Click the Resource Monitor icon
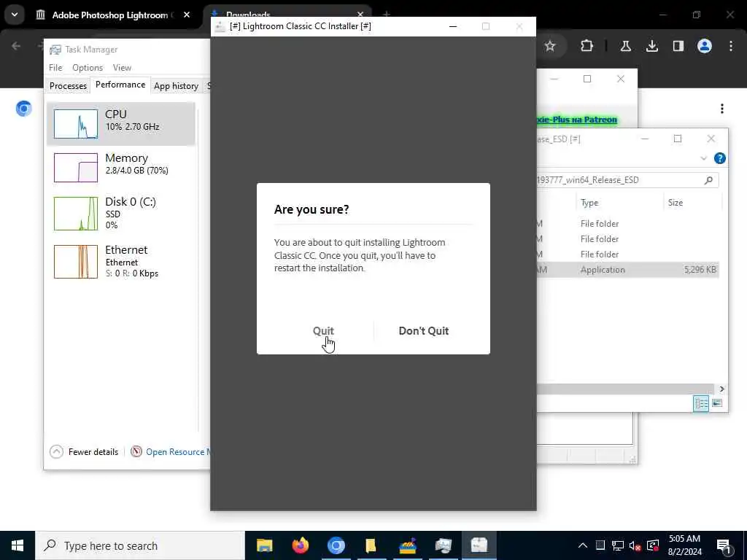 pos(136,451)
